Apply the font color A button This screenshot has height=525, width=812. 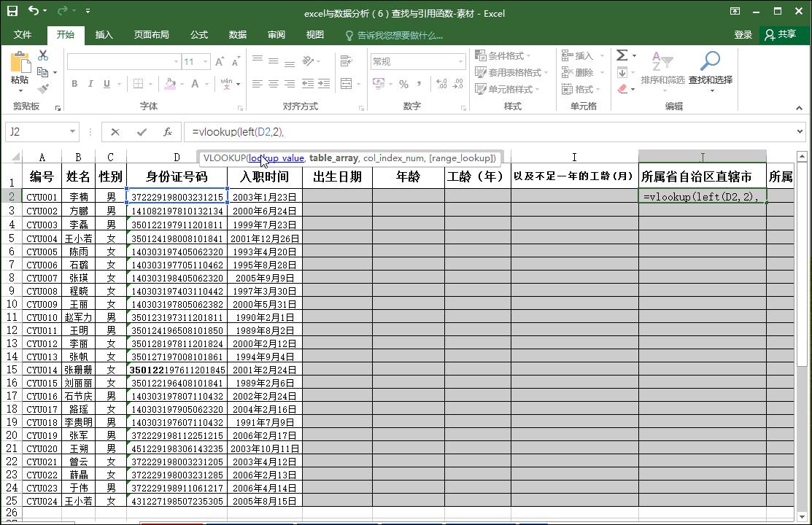[196, 84]
